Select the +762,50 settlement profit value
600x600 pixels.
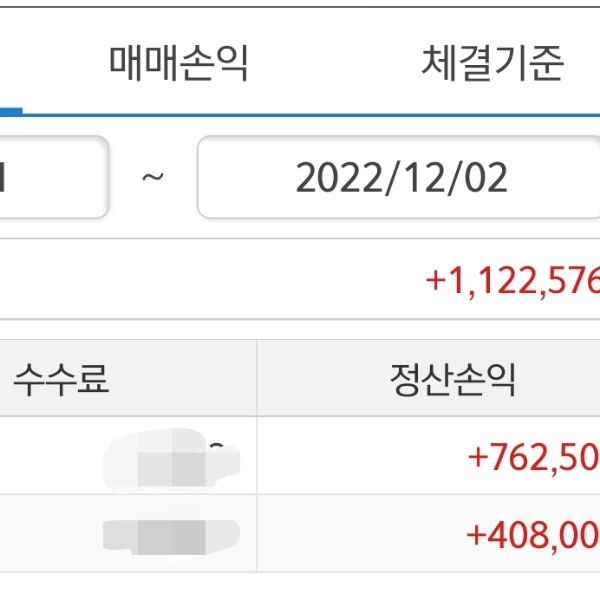point(533,458)
